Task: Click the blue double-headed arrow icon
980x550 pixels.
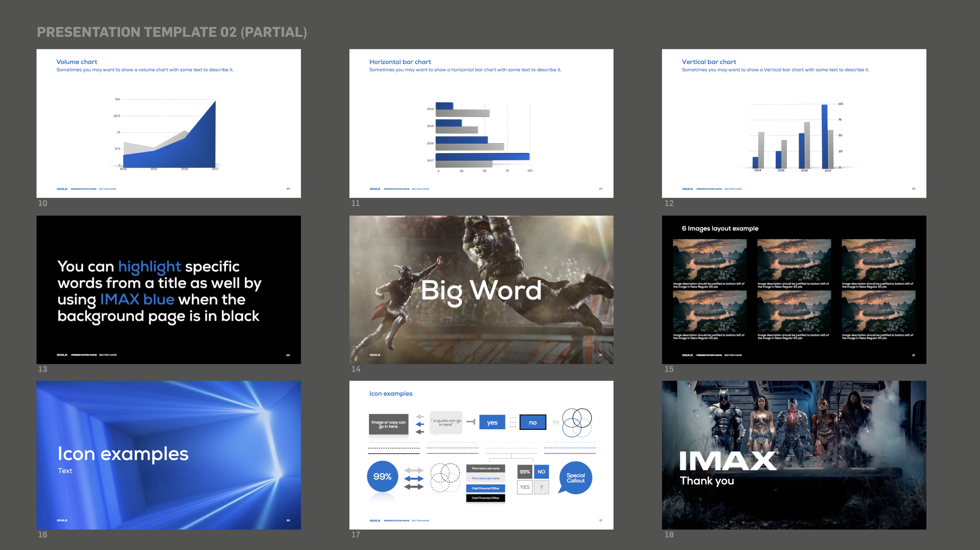Action: 414,479
